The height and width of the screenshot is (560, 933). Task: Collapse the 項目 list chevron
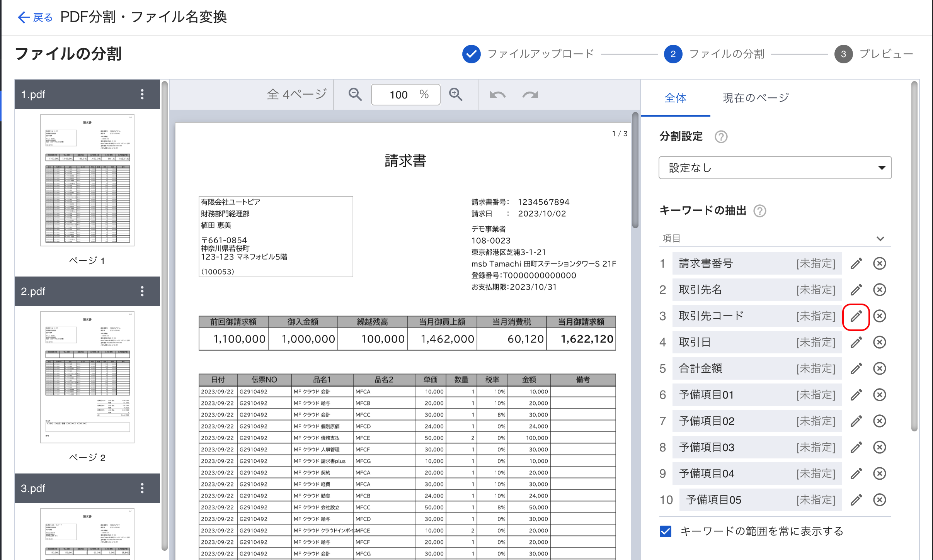880,239
